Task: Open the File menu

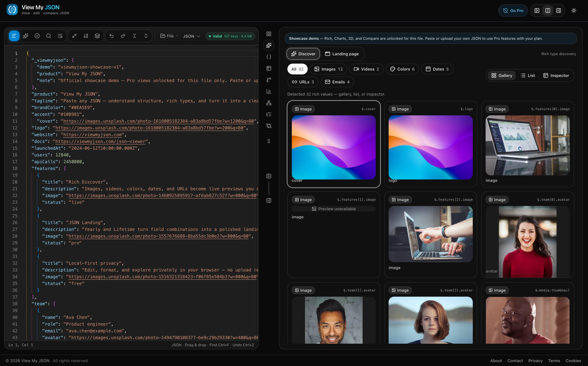Action: [169, 36]
